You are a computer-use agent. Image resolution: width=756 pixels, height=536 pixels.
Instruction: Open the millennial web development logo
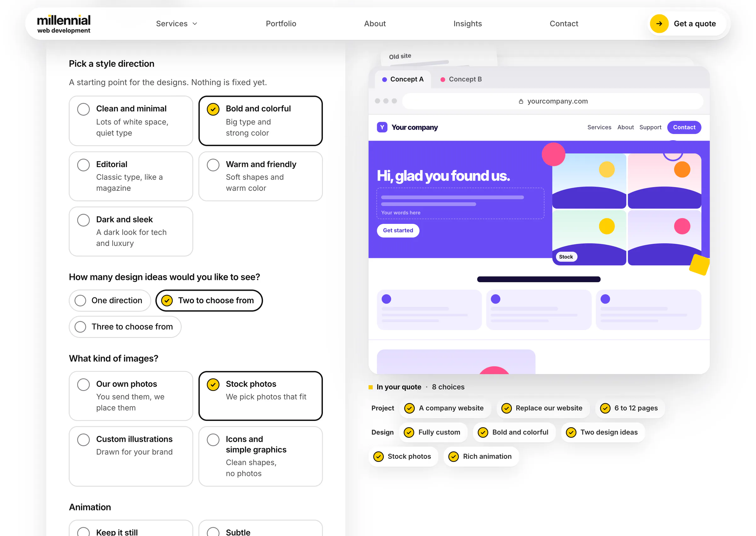tap(64, 24)
